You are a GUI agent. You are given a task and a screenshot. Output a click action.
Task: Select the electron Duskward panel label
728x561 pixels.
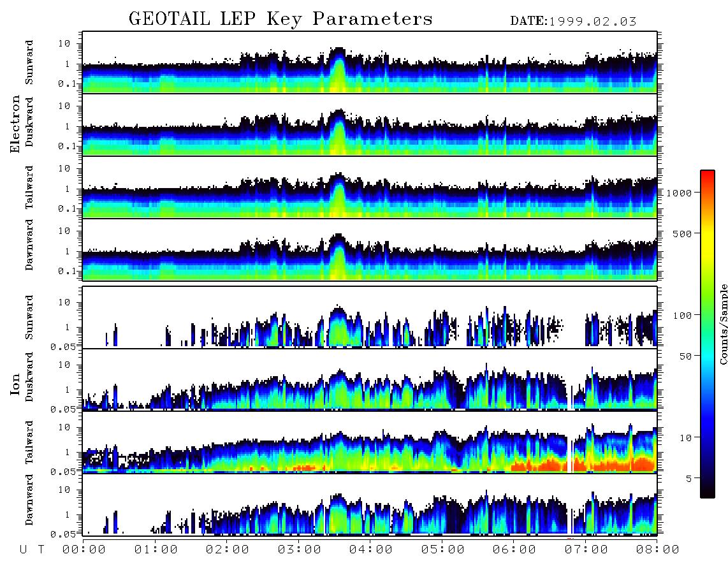(29, 122)
